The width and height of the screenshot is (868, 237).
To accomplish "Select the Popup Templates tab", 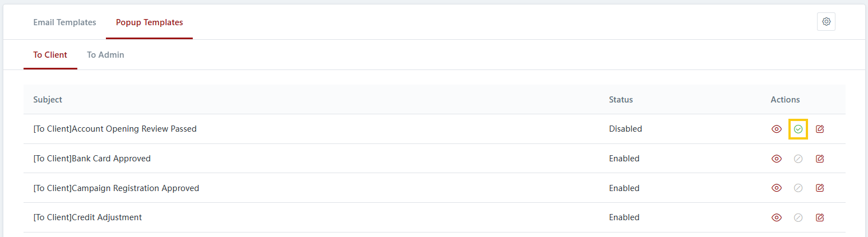I will click(x=149, y=22).
